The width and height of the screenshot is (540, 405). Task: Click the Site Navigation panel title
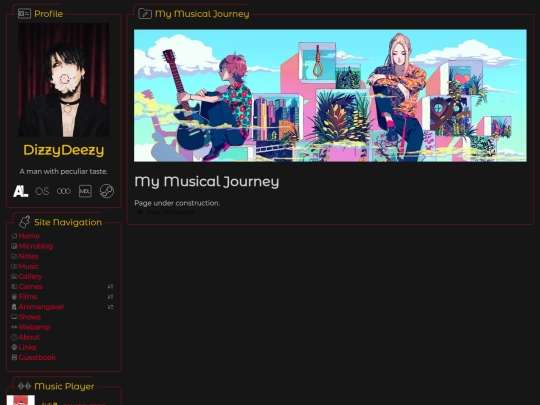[68, 222]
